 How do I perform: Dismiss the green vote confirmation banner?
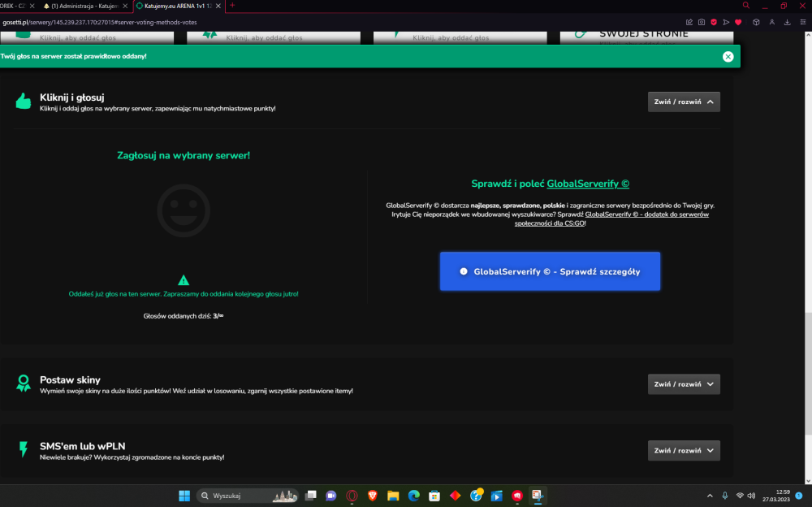pyautogui.click(x=728, y=57)
